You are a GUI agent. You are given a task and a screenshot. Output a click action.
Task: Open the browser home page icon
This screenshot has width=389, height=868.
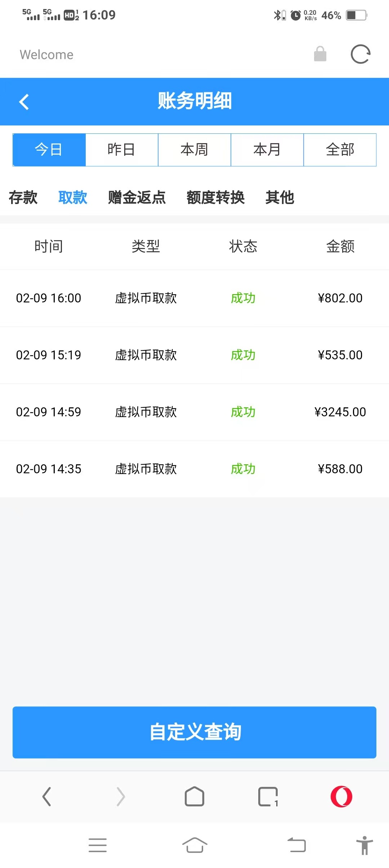pos(194,796)
